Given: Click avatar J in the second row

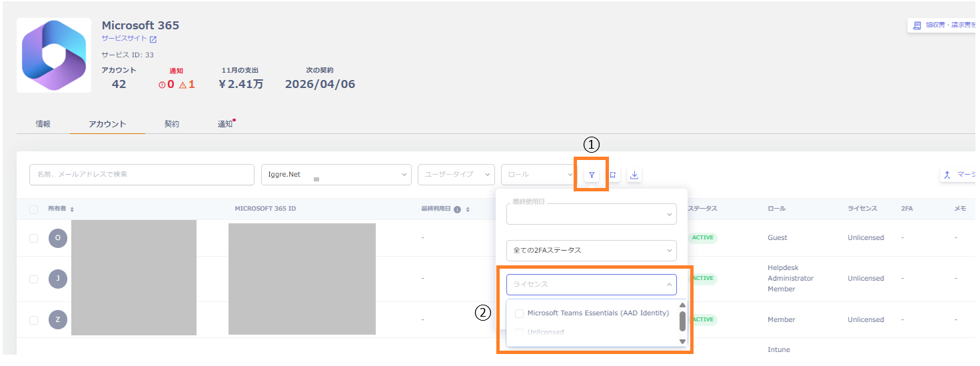Looking at the screenshot, I should click(58, 279).
